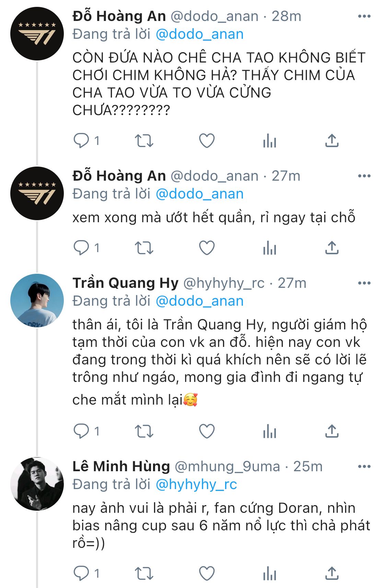Reply to Trần Quang Hy's tweet

[81, 431]
